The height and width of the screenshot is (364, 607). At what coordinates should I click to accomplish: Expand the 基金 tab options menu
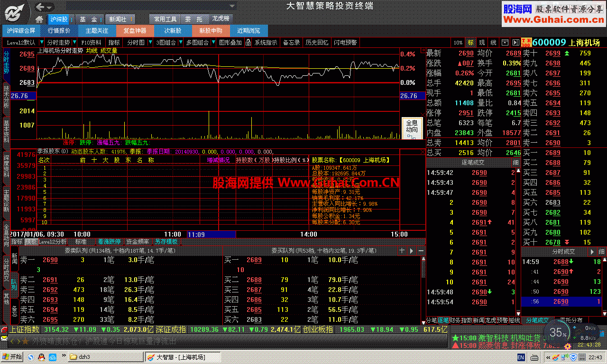click(102, 19)
